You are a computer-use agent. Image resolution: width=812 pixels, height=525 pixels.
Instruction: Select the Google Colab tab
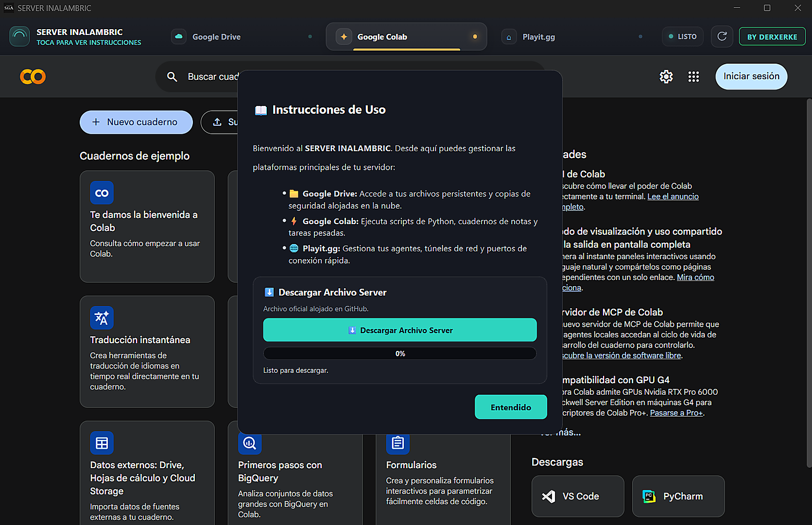[406, 36]
